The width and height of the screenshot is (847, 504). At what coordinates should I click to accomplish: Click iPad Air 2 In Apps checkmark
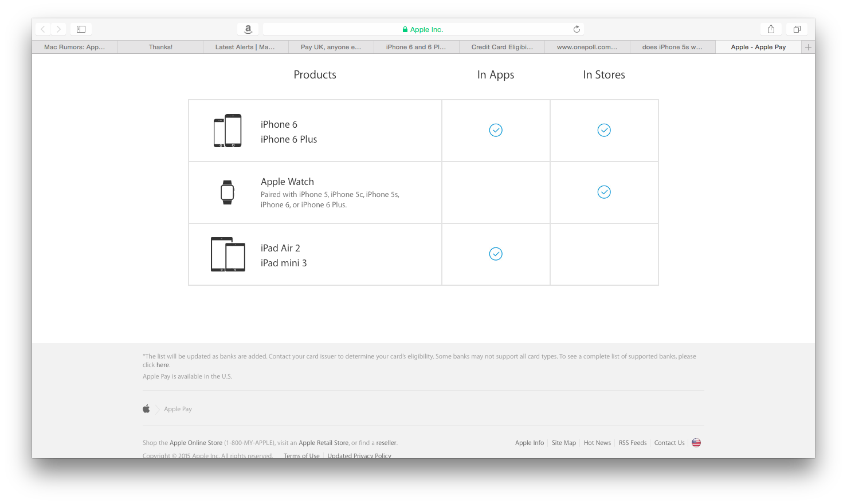496,254
